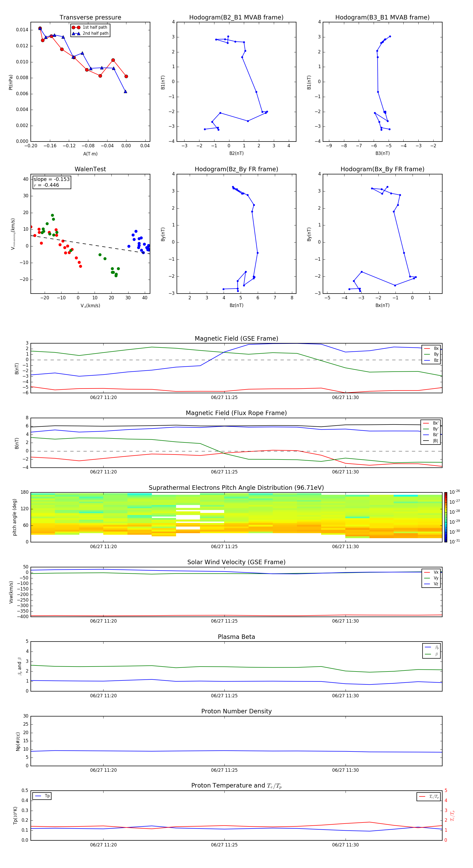Click the 'Hodogram(B3_B1 MVAB frame)' title

tap(382, 18)
